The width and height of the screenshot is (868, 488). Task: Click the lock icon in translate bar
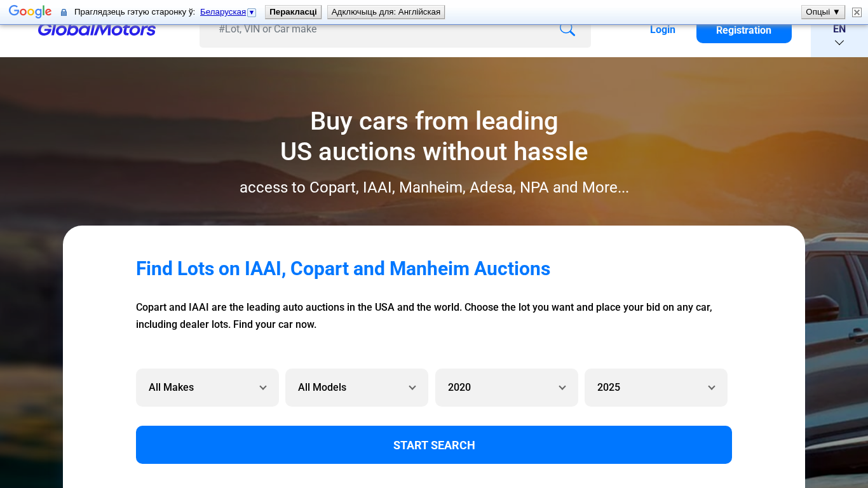[64, 12]
